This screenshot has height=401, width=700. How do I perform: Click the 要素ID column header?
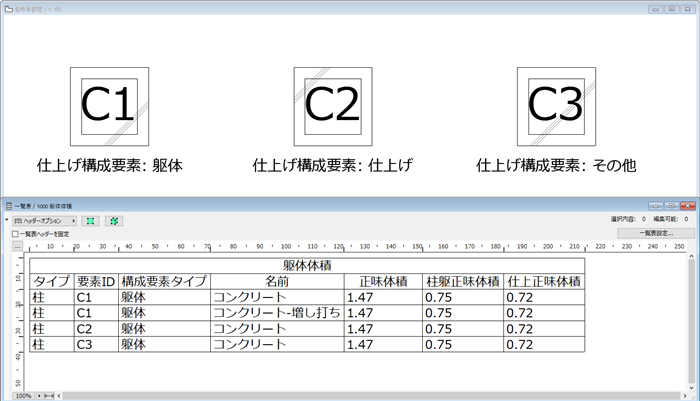pos(96,281)
